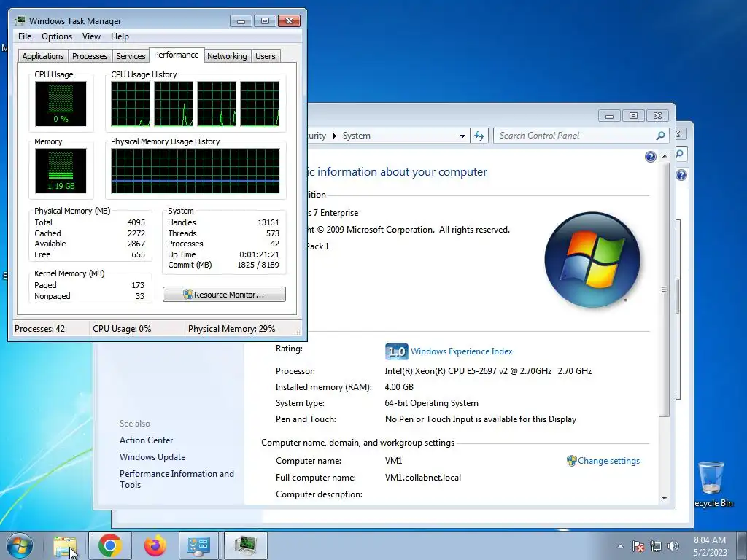Open the File menu in Task Manager
747x560 pixels.
(x=25, y=36)
